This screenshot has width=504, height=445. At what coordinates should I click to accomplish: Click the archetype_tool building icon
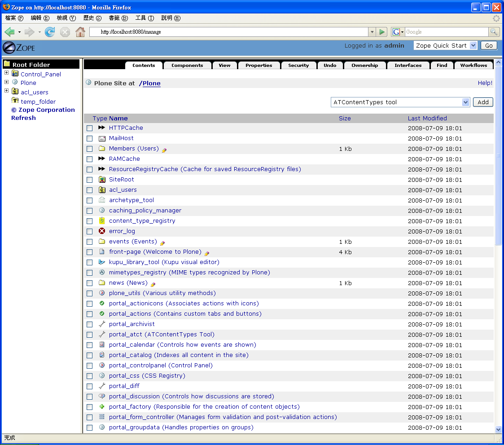point(102,200)
